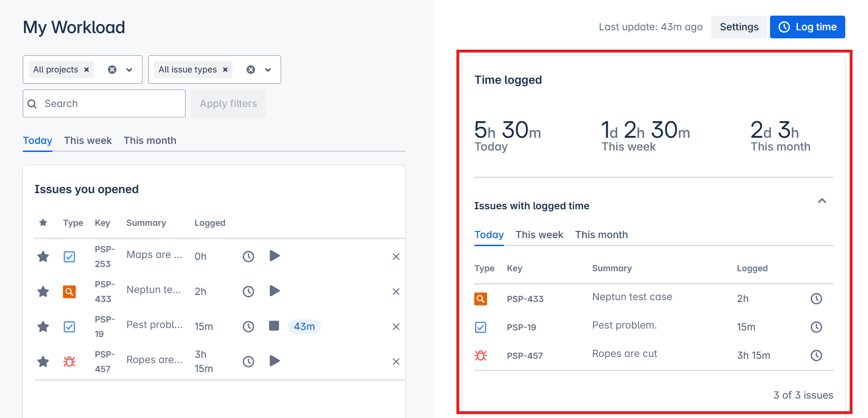Viewport: 868px width, 418px height.
Task: Remove PSP-457 row from issues you opened
Action: click(396, 362)
